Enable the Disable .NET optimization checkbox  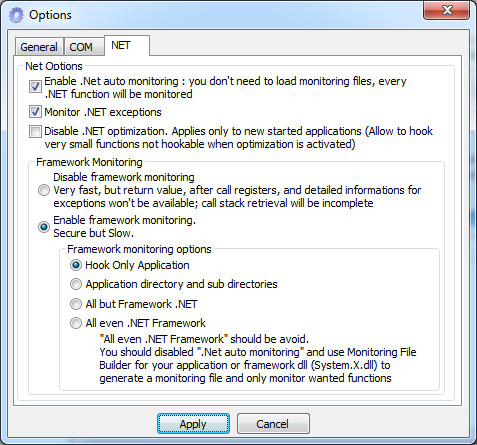tap(35, 131)
